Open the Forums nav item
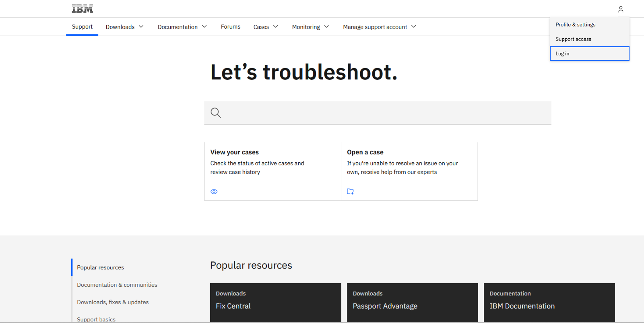Image resolution: width=644 pixels, height=323 pixels. coord(231,27)
